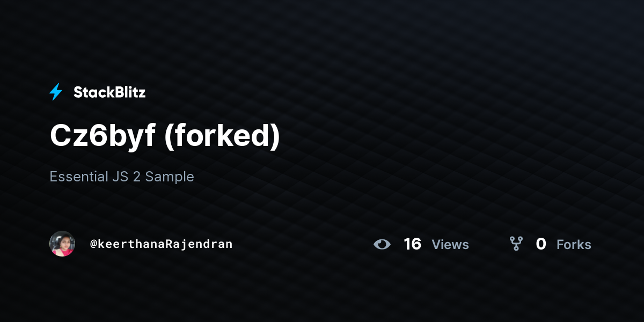The height and width of the screenshot is (322, 644).
Task: Click the (forked) word in the title
Action: point(222,136)
